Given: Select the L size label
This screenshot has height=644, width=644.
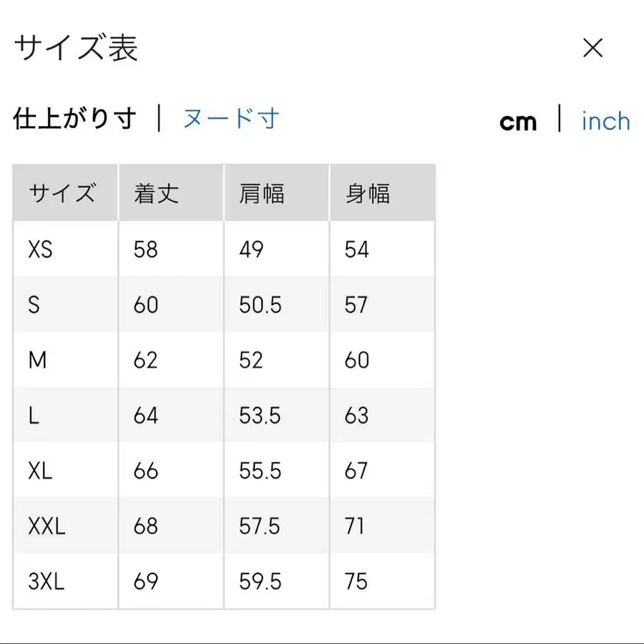Looking at the screenshot, I should [34, 416].
